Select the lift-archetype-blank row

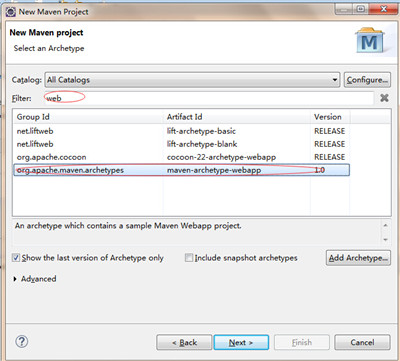click(x=181, y=144)
